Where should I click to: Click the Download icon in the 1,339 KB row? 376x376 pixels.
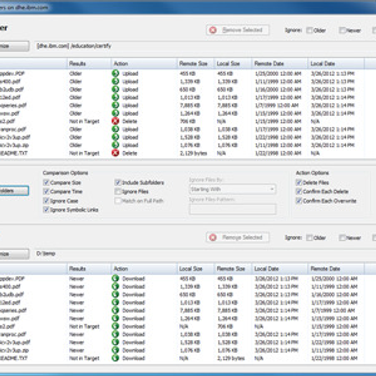(x=115, y=287)
